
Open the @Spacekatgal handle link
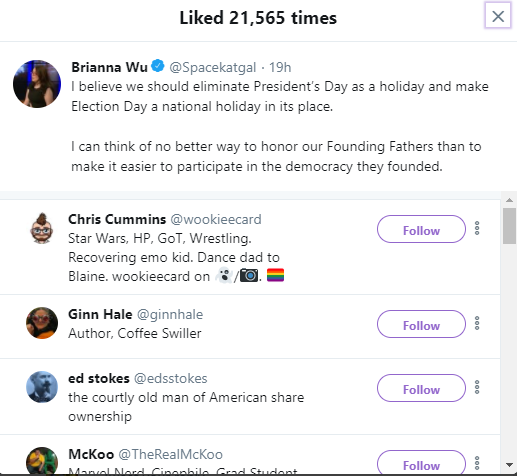point(213,67)
